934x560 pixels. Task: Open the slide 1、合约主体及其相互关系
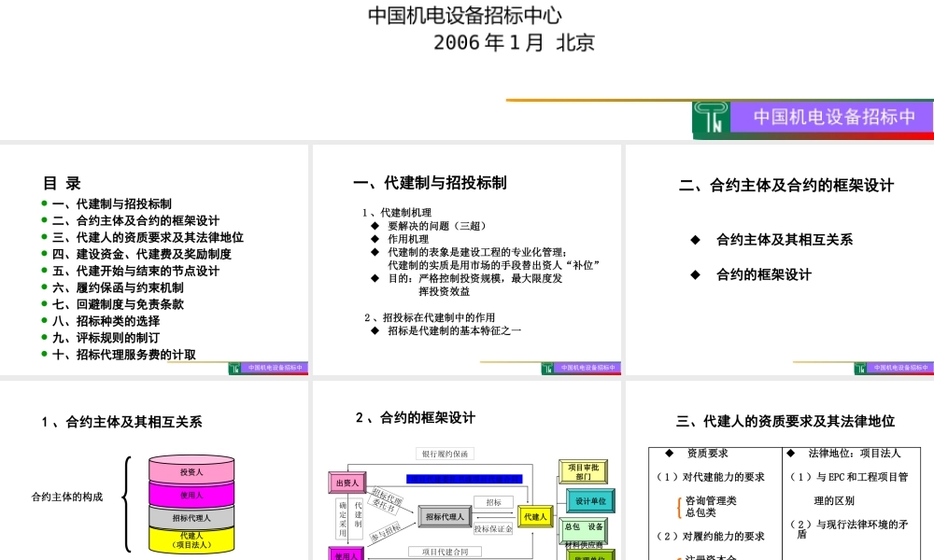(154, 470)
